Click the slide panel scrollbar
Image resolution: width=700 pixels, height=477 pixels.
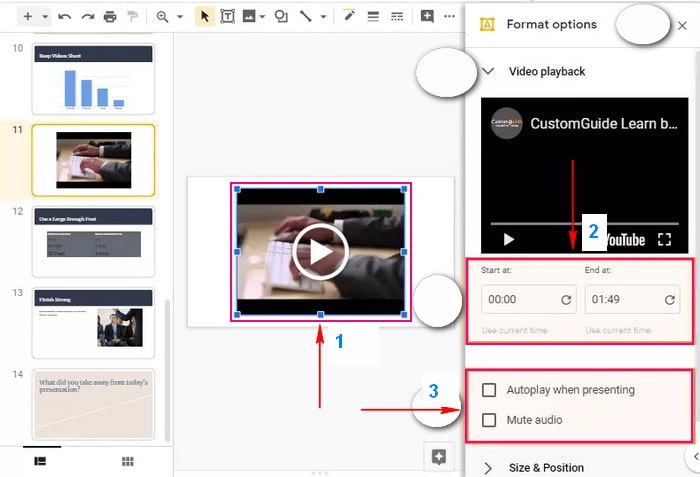[x=168, y=370]
